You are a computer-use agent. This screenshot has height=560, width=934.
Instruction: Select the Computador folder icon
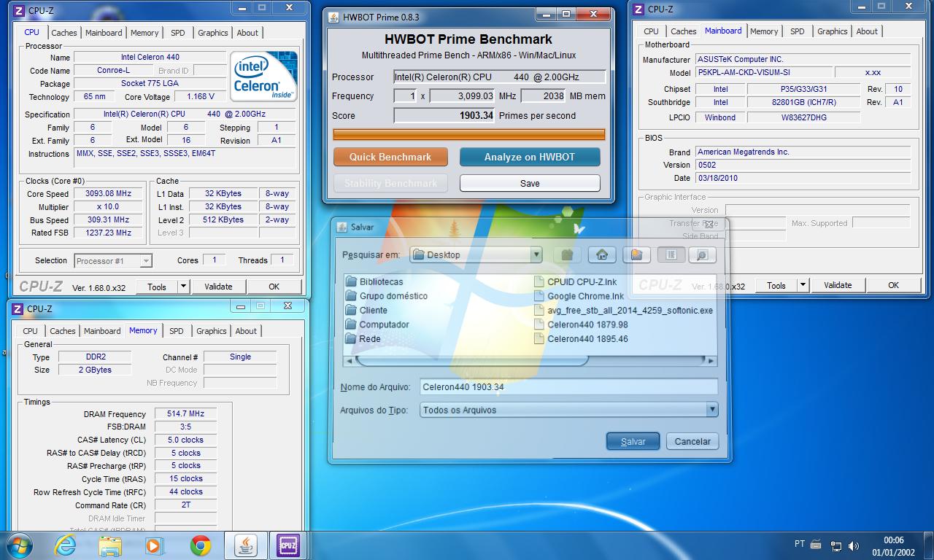[x=351, y=324]
